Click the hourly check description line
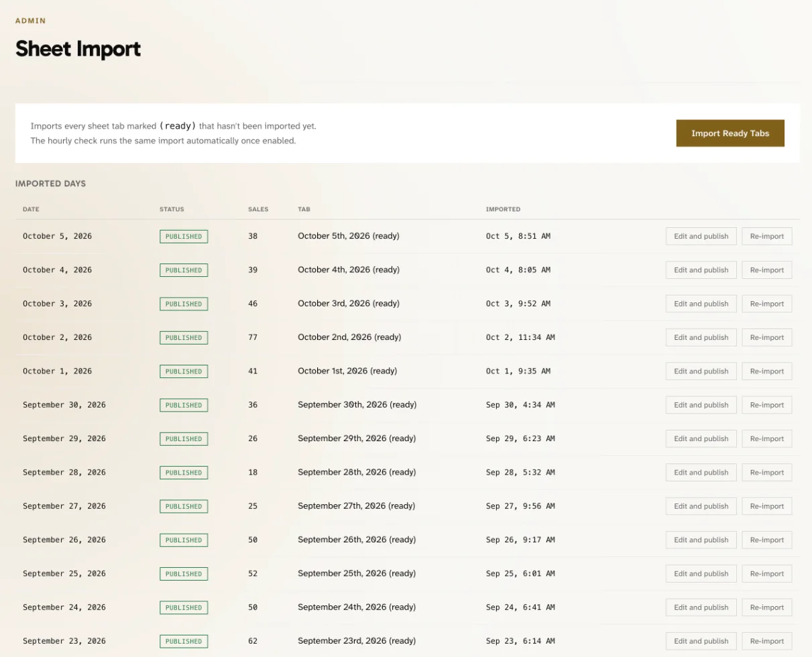The width and height of the screenshot is (812, 657). pyautogui.click(x=163, y=141)
